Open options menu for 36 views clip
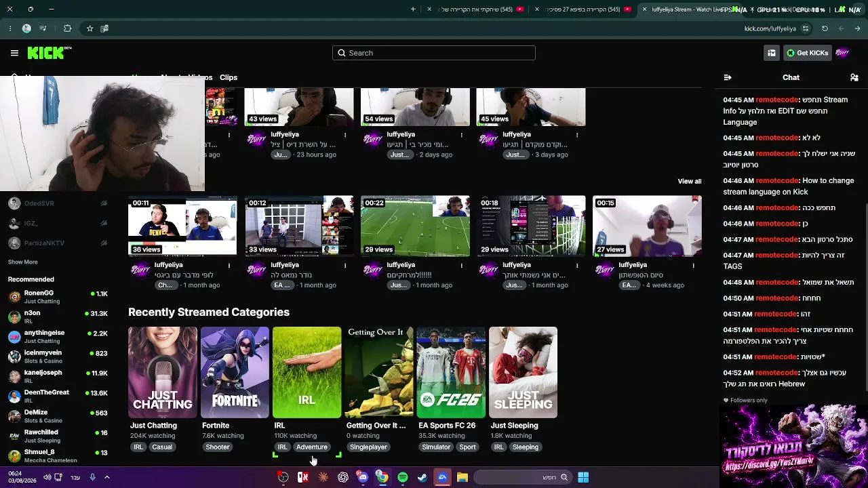Image resolution: width=868 pixels, height=488 pixels. point(229,266)
